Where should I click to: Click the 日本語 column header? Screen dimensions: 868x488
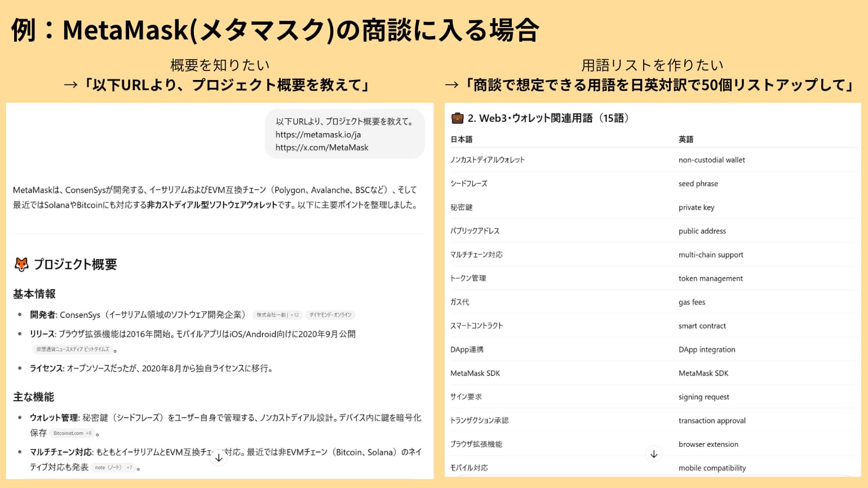tap(462, 139)
